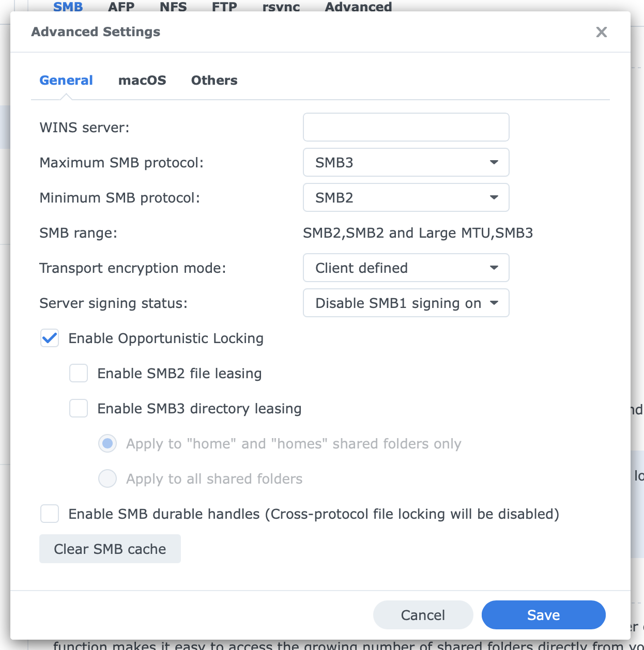Image resolution: width=644 pixels, height=650 pixels.
Task: Select Apply to all shared folders
Action: [108, 479]
